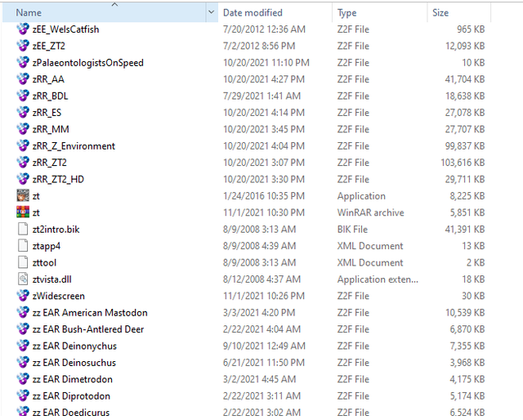Screen dimensions: 523x420
Task: Click the zt2intro.bik blank file icon
Action: point(23,229)
